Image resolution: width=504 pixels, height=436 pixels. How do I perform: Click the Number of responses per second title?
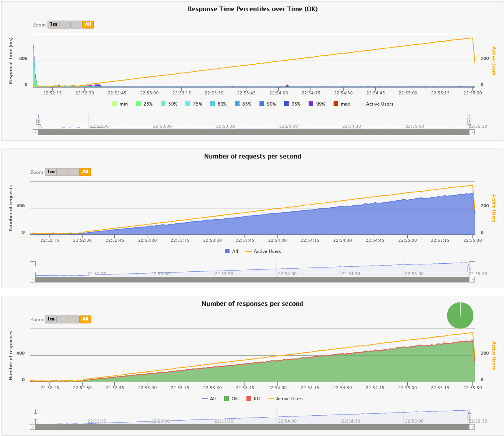(x=253, y=304)
